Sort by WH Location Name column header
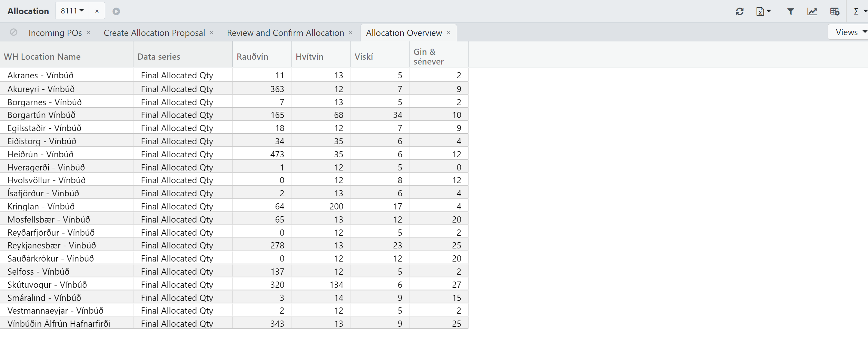The image size is (868, 354). (x=42, y=57)
